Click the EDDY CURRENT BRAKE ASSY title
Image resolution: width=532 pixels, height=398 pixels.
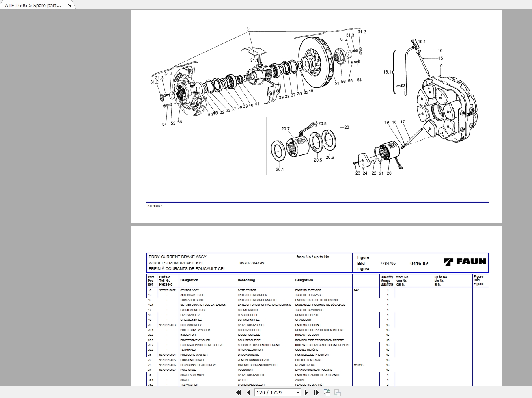pyautogui.click(x=177, y=257)
